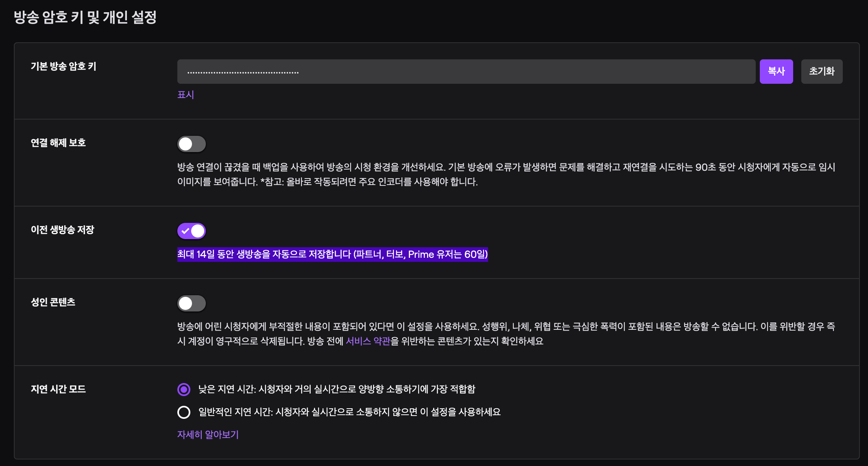The height and width of the screenshot is (466, 868).
Task: Click the 방송 암호 키 및 개인 설정 heading
Action: [x=85, y=17]
